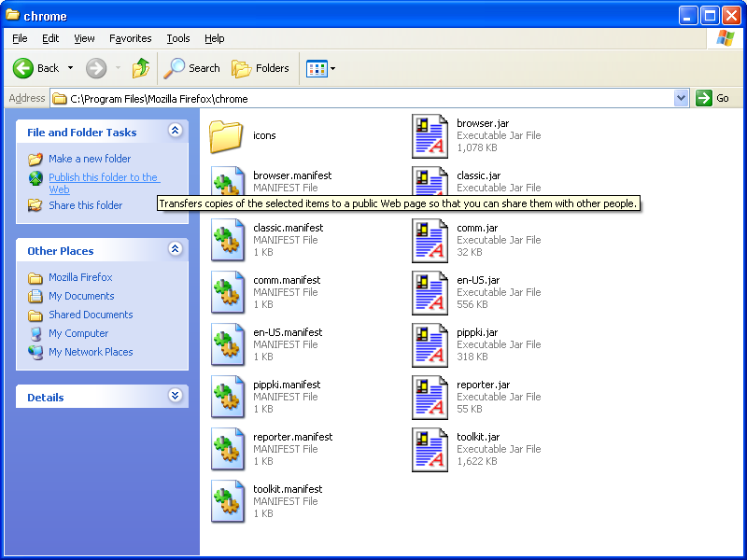
Task: Collapse the Other Places panel
Action: tap(175, 250)
